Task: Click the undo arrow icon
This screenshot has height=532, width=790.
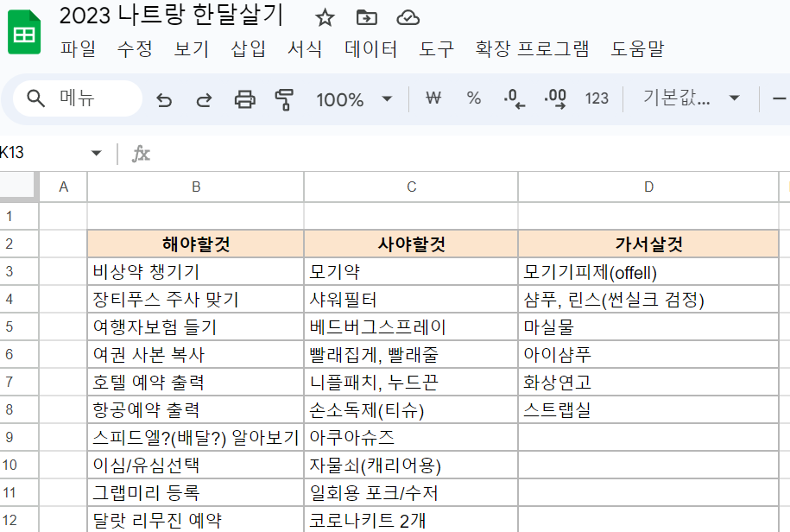Action: pos(164,99)
